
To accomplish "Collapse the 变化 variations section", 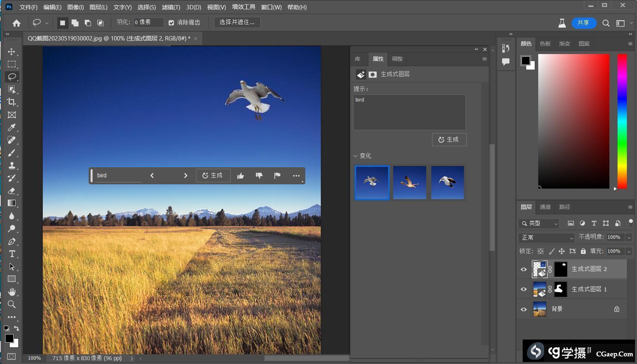I will click(x=355, y=156).
